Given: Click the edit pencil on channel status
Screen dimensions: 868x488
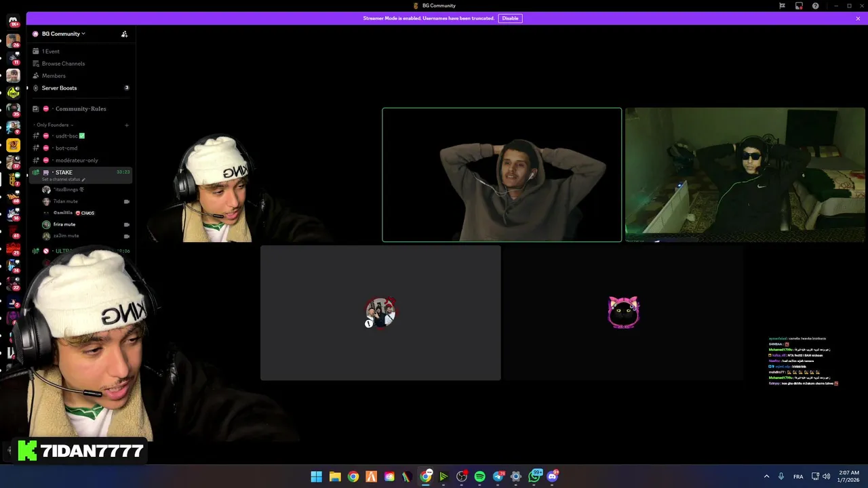Looking at the screenshot, I should [x=83, y=180].
